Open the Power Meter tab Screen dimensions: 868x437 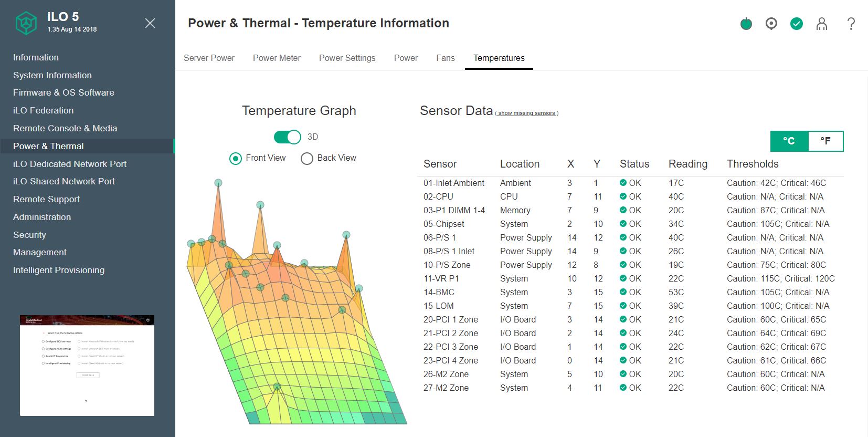pyautogui.click(x=277, y=58)
